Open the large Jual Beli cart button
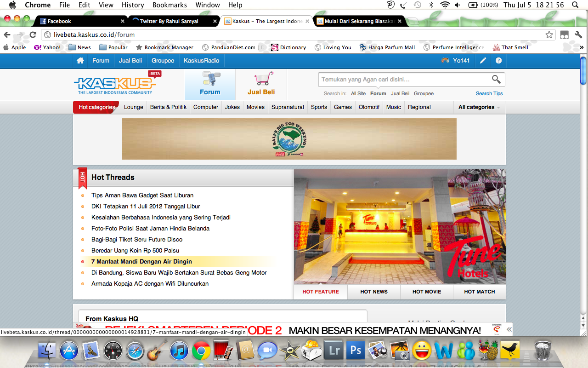Screen dimensions: 588x368 click(261, 84)
